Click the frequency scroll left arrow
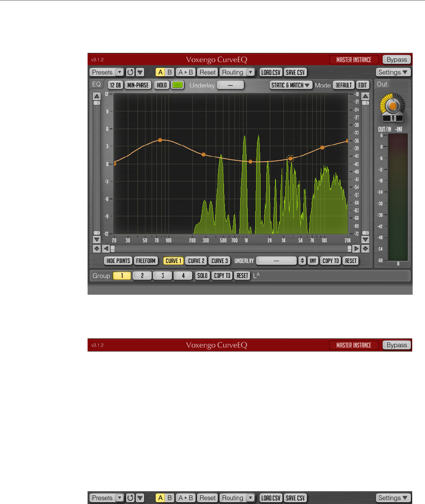 point(106,249)
